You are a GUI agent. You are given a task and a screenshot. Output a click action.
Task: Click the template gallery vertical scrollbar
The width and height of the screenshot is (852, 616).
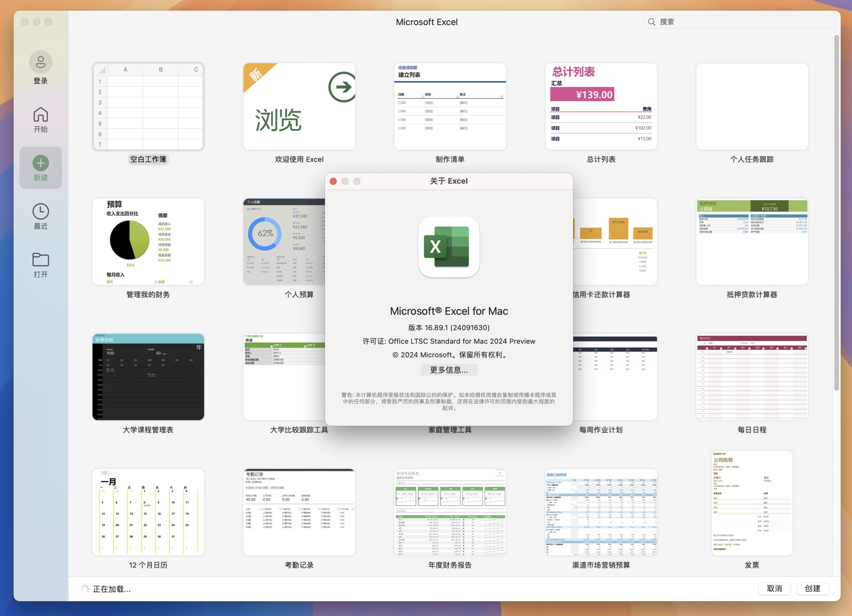(836, 212)
